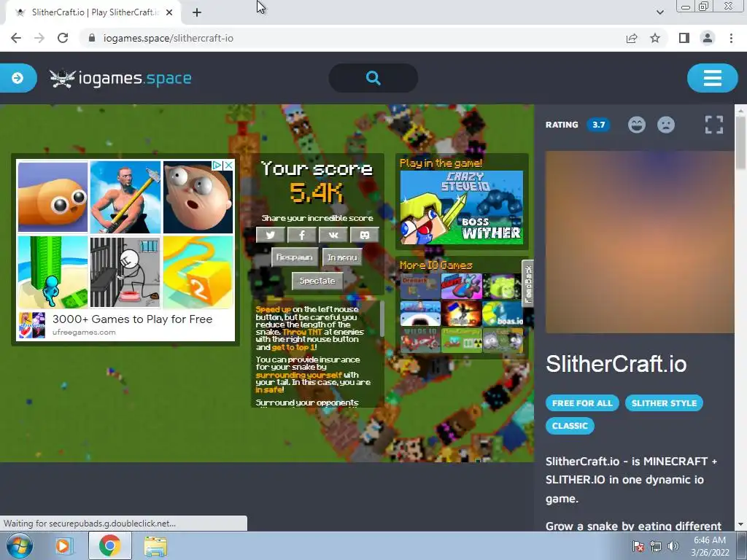Share score on Twitter

point(270,235)
